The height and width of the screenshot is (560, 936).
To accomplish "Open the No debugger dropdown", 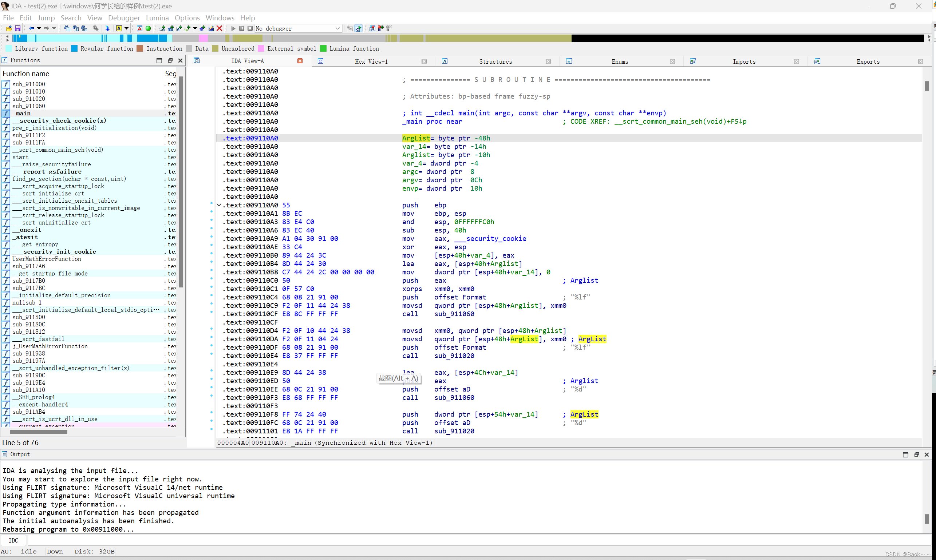I will [337, 28].
